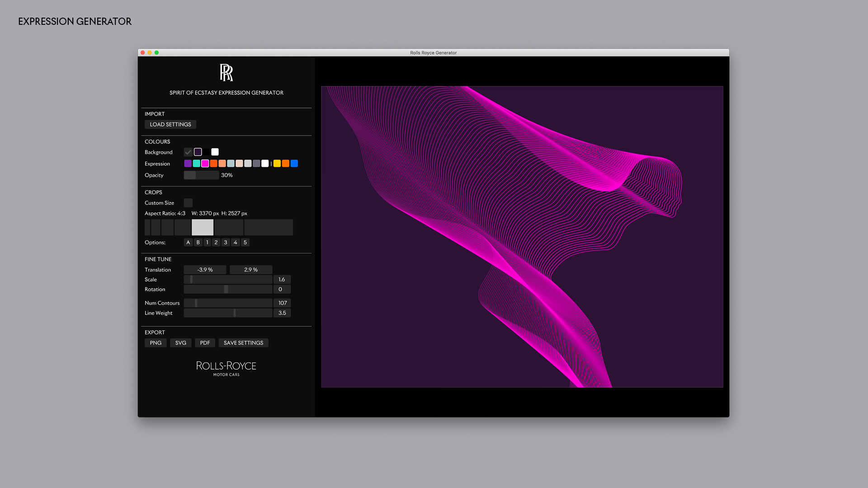Click the Save Settings button

coord(243,343)
